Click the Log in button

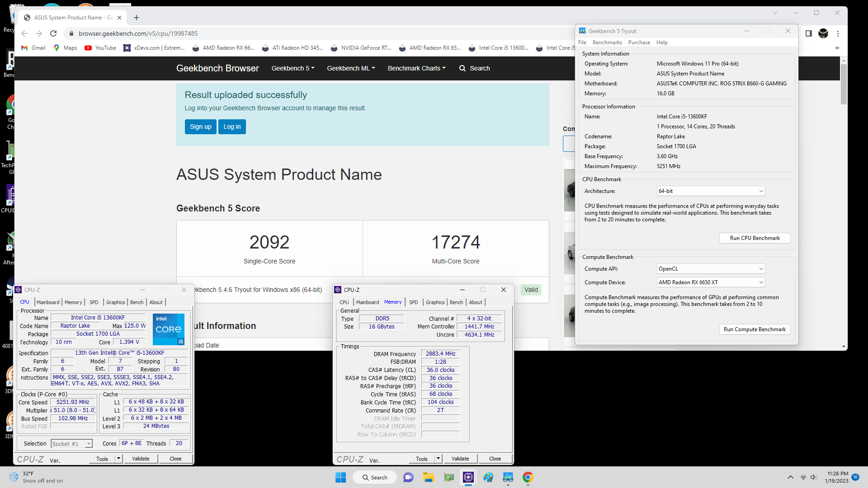[x=232, y=127]
